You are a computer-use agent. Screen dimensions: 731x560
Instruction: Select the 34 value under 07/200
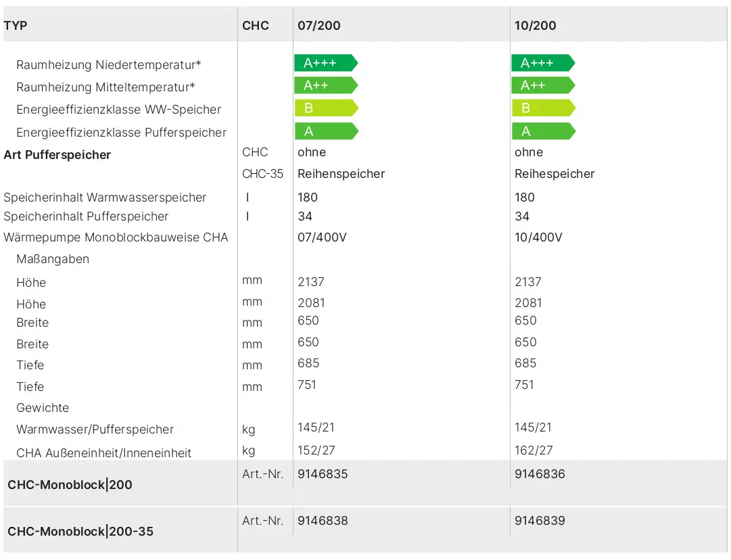305,216
